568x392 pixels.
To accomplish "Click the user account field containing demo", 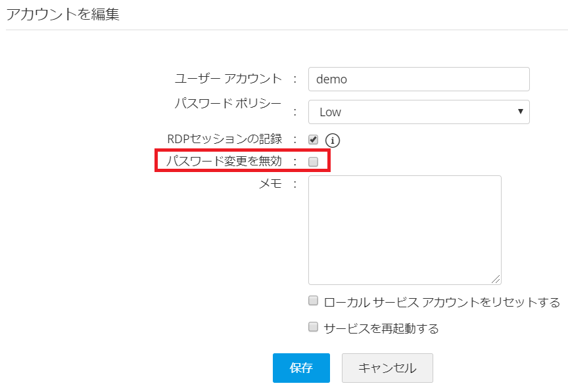I will coord(419,79).
